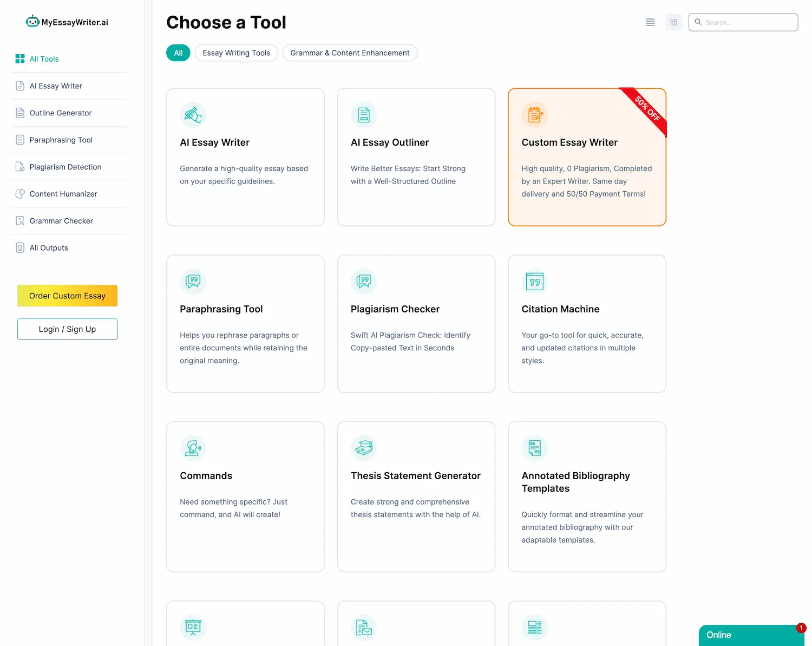This screenshot has height=646, width=812.
Task: Click Annotated Bibliography Templates card title
Action: tap(576, 482)
